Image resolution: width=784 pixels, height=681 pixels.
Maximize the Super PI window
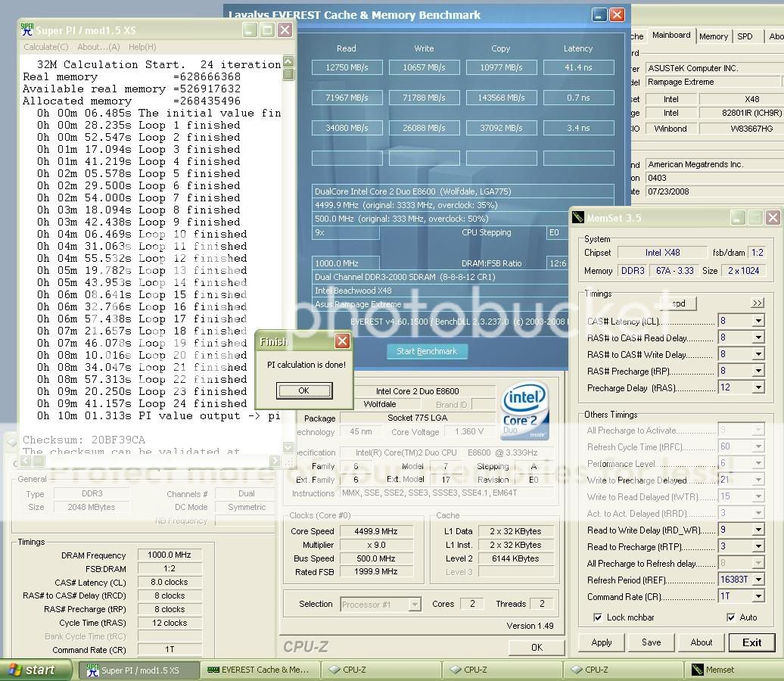[267, 30]
